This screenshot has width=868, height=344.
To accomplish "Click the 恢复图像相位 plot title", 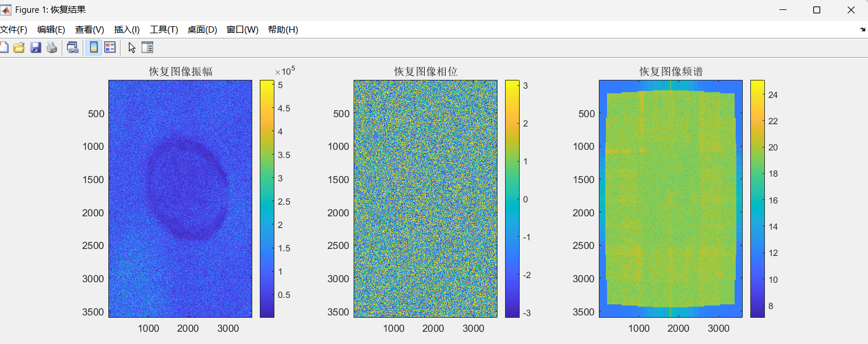I will [x=426, y=72].
